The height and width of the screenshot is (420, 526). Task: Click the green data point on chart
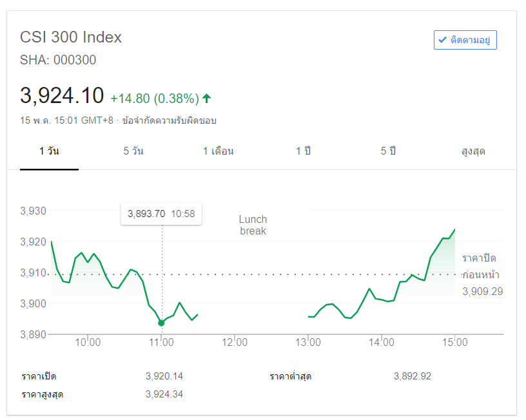pos(161,323)
